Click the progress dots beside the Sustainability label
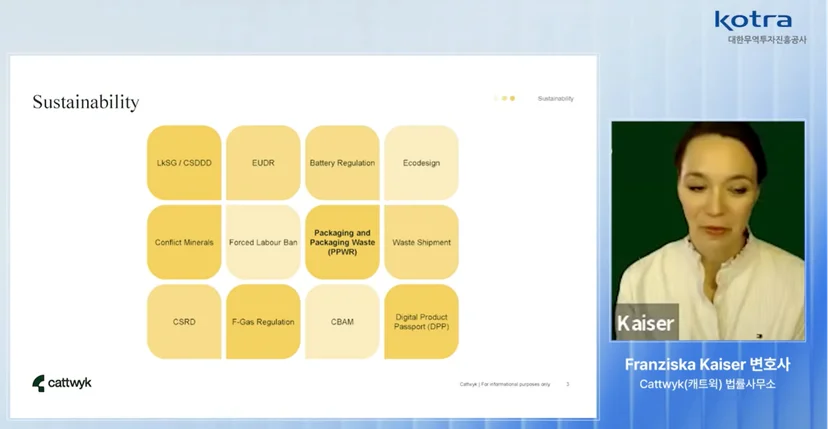The height and width of the screenshot is (429, 828). pos(504,98)
